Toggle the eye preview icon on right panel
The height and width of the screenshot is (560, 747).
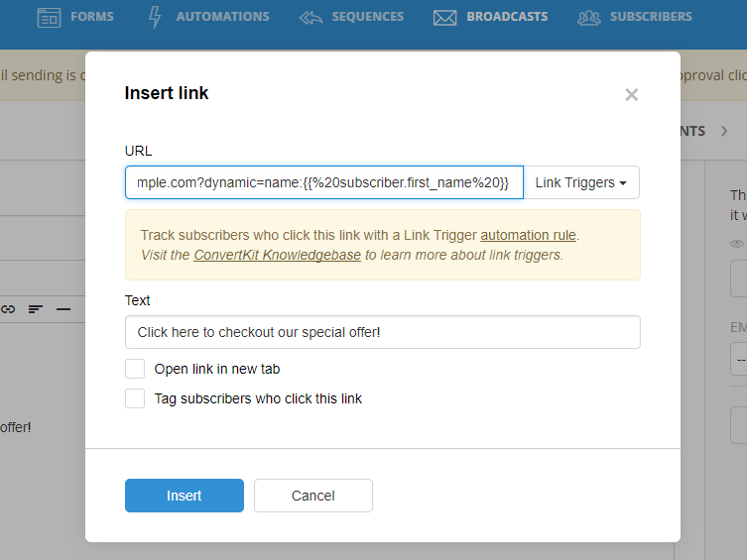point(737,244)
